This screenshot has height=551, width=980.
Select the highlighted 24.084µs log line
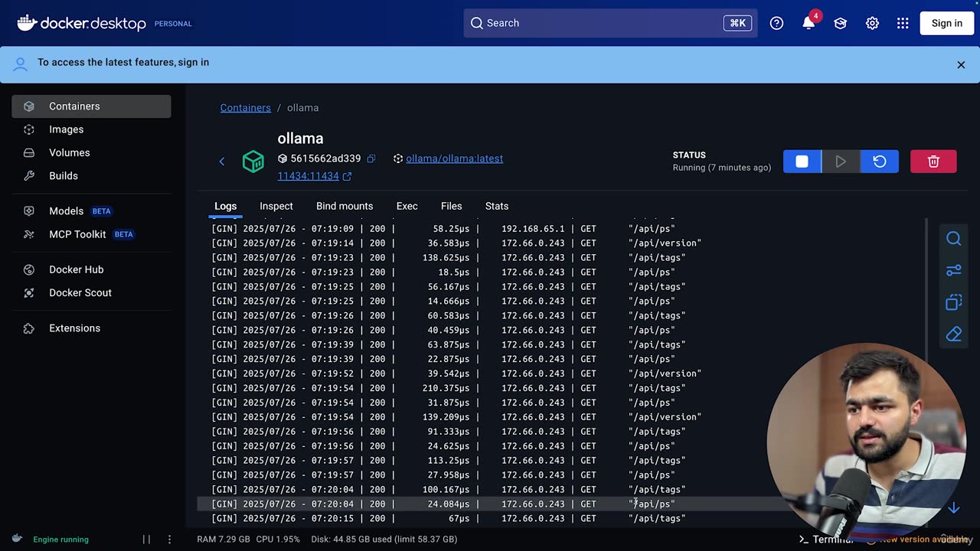coord(563,504)
